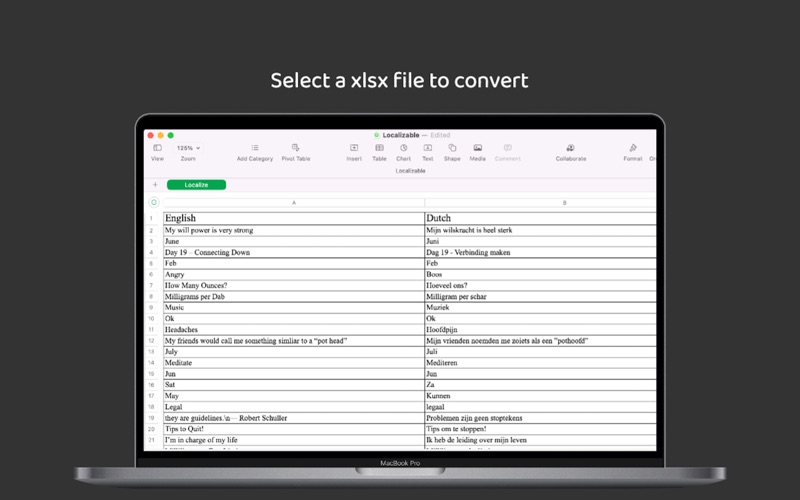Open the View sidebar options icon

point(157,148)
